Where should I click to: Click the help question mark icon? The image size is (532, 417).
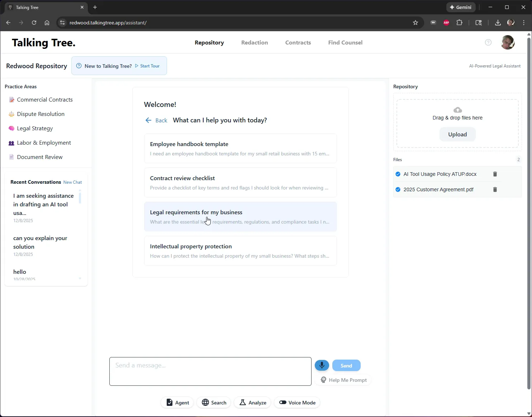point(488,42)
